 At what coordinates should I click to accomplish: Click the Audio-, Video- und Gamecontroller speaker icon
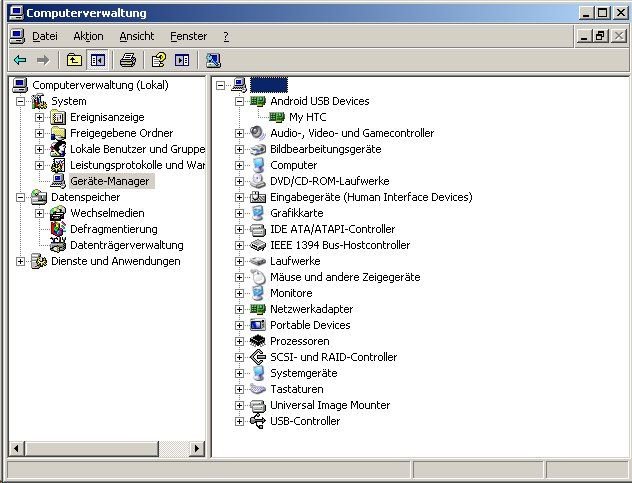[x=258, y=133]
